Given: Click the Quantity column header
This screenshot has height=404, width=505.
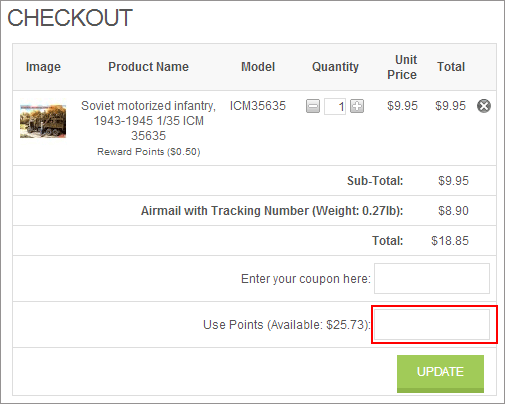Looking at the screenshot, I should pos(335,67).
